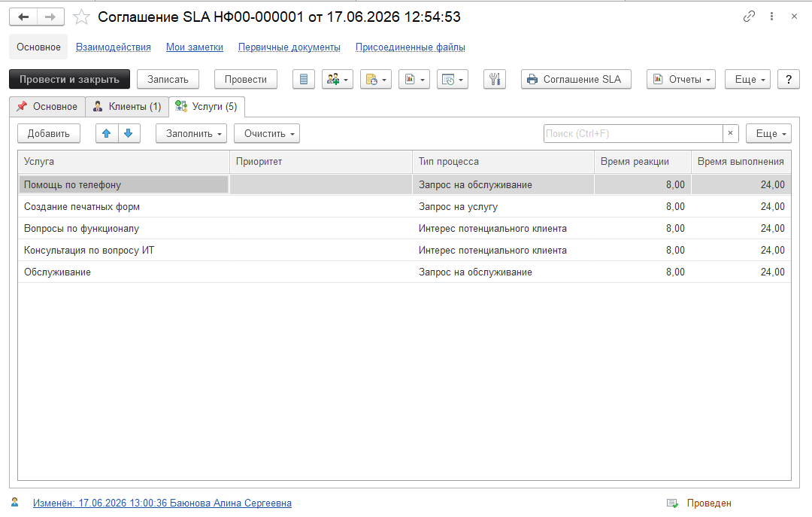The height and width of the screenshot is (517, 812).
Task: Expand the table's Еще menu
Action: point(768,133)
